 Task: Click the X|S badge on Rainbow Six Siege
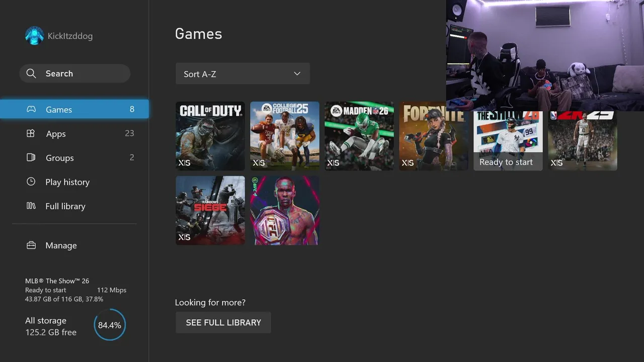[184, 237]
